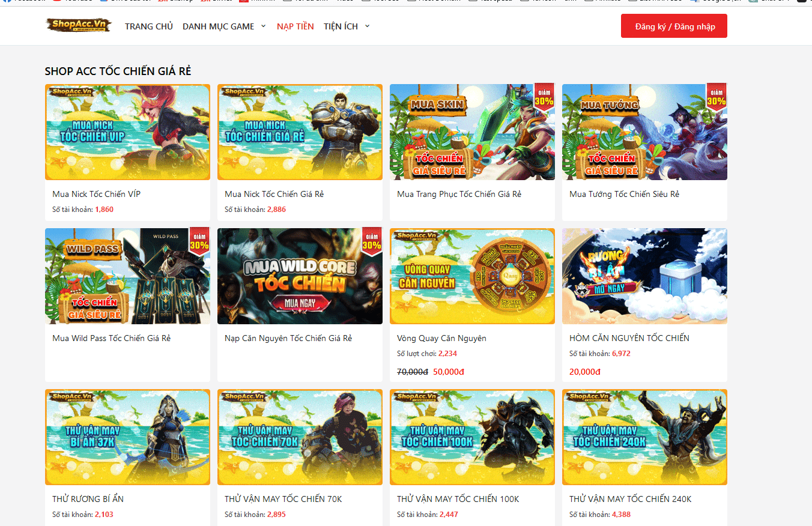Click the Vòng Quay Căn Nguyên title
Viewport: 812px width, 526px height.
[441, 338]
